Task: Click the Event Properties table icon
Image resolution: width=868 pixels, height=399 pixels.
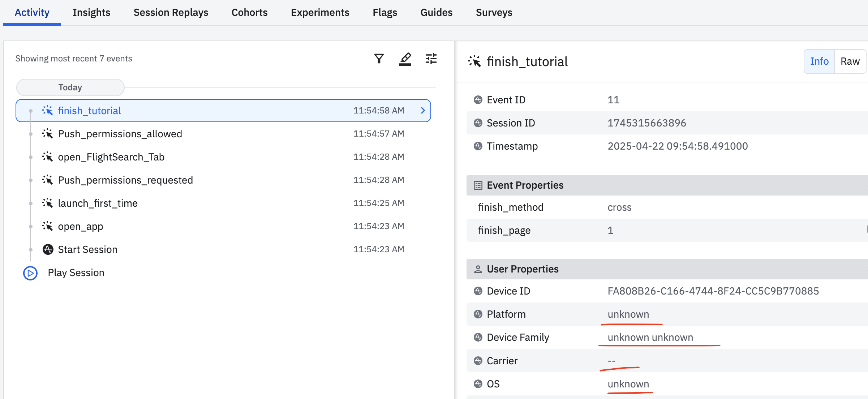Action: (x=478, y=185)
